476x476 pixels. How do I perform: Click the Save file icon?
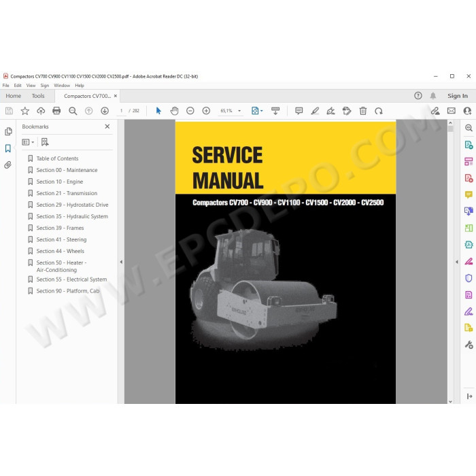tap(9, 111)
